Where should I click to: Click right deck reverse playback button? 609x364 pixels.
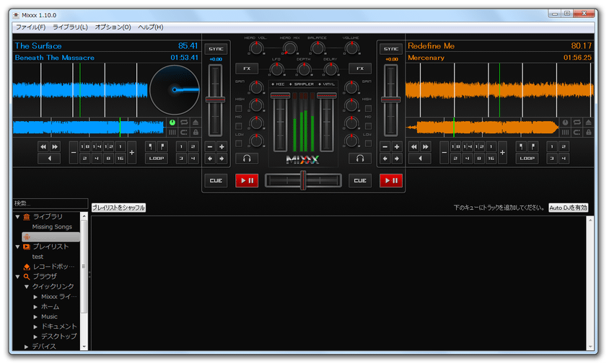tap(420, 159)
